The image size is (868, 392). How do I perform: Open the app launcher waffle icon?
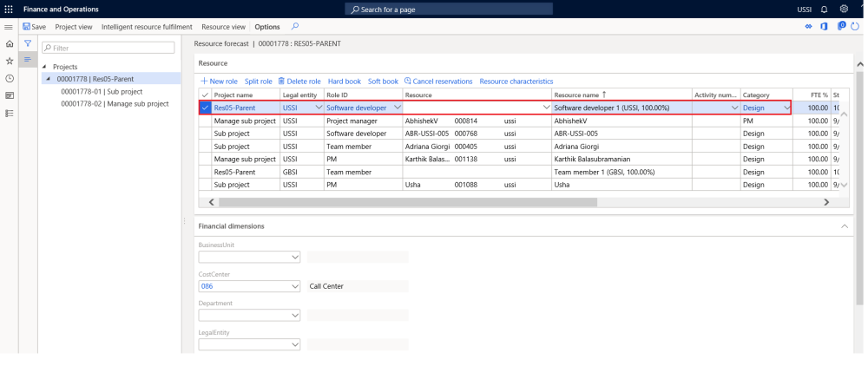pos(10,9)
